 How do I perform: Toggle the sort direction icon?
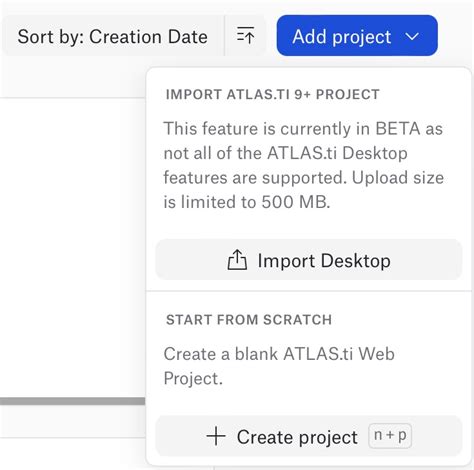pyautogui.click(x=245, y=36)
